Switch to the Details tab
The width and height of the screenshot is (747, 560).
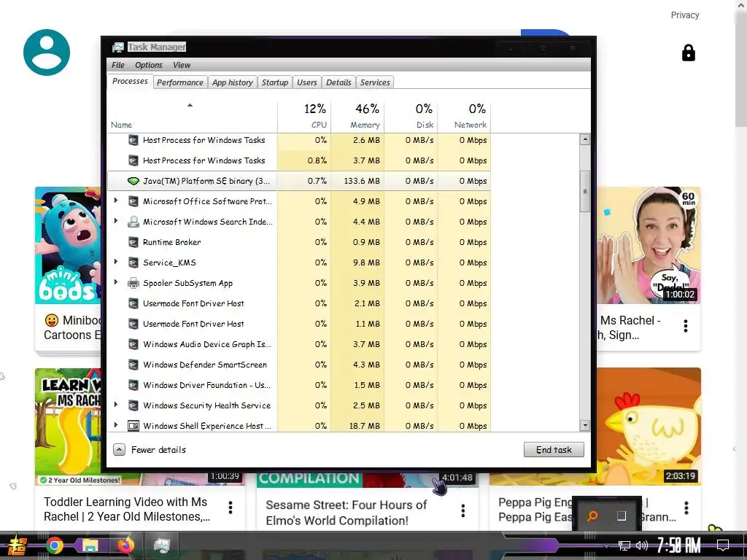point(338,82)
